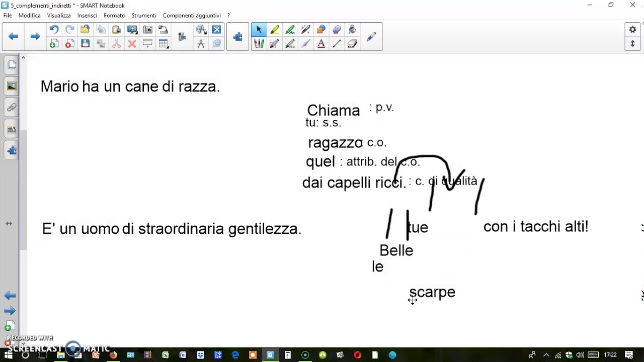Click the Paste clipboard icon
Image resolution: width=644 pixels, height=362 pixels.
click(116, 29)
